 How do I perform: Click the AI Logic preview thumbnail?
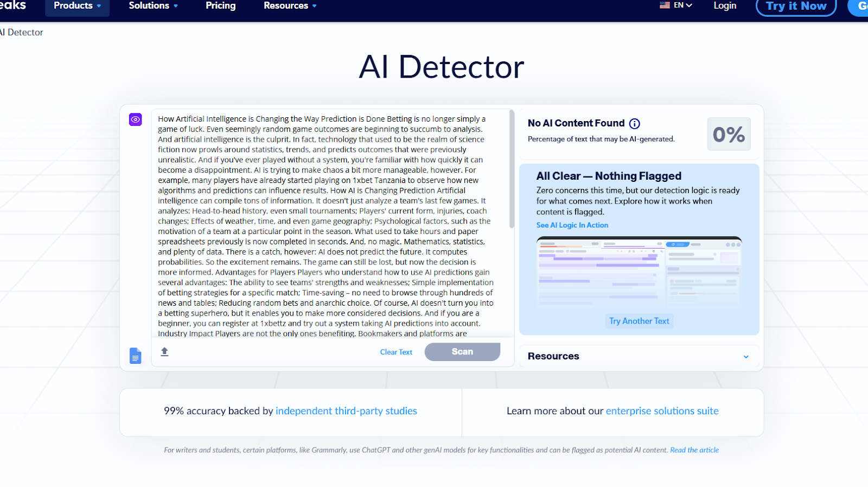(x=639, y=271)
